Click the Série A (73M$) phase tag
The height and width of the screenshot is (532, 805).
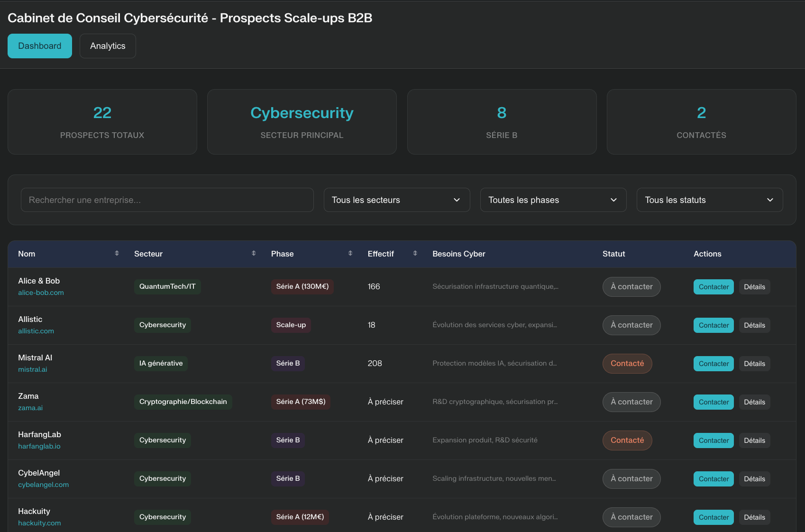coord(301,402)
